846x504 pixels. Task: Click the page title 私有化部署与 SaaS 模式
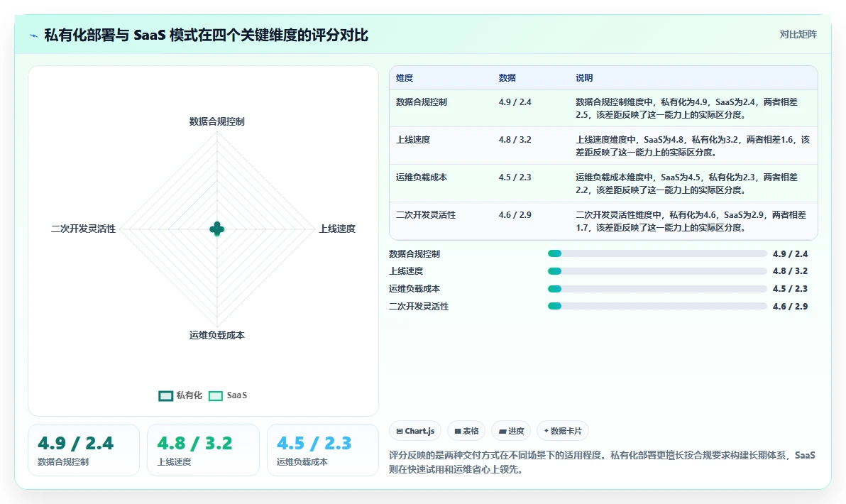[x=206, y=35]
